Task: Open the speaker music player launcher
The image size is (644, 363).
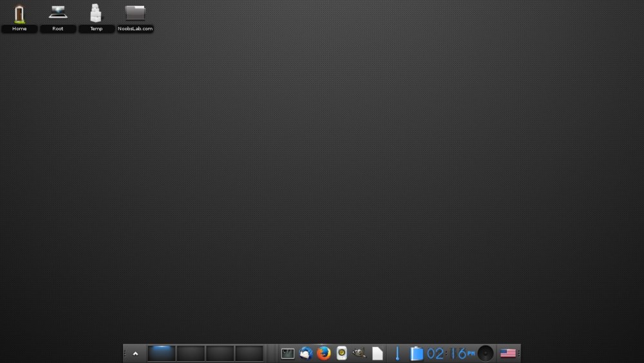Action: click(342, 353)
